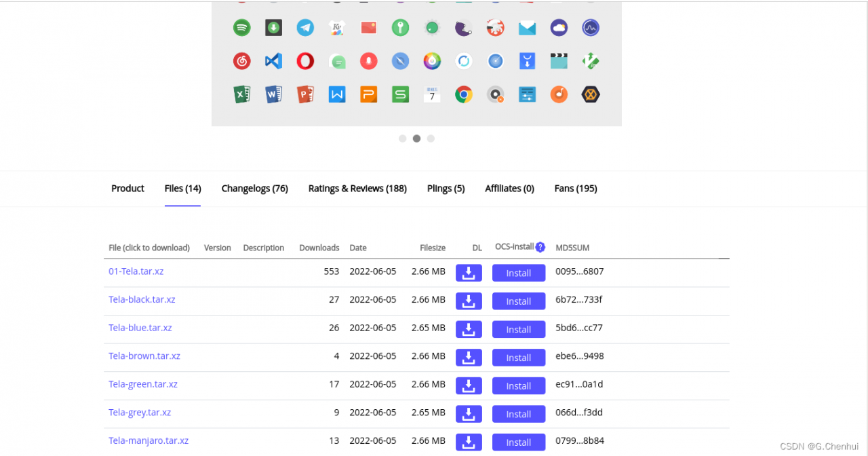Open the Tela-black.tar.xz file link
This screenshot has height=456, width=868.
point(142,299)
